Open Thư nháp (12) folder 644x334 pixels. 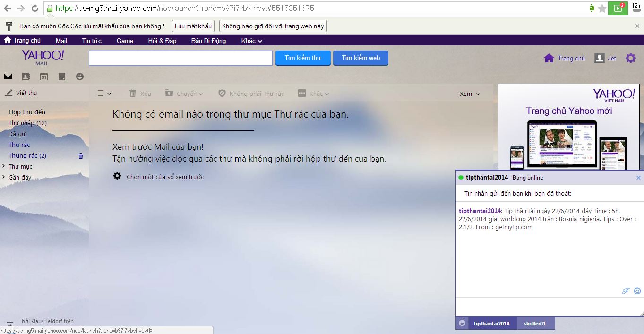click(27, 123)
